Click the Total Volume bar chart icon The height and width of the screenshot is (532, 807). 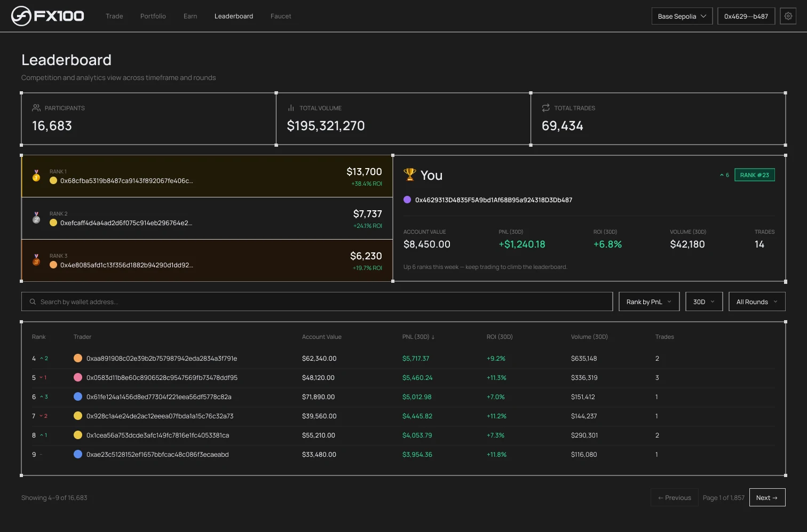[x=291, y=108]
